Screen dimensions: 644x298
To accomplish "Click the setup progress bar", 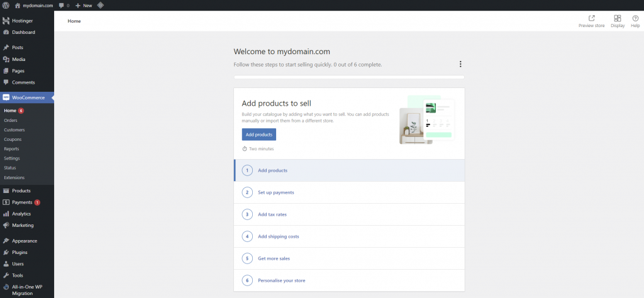I will 349,77.
